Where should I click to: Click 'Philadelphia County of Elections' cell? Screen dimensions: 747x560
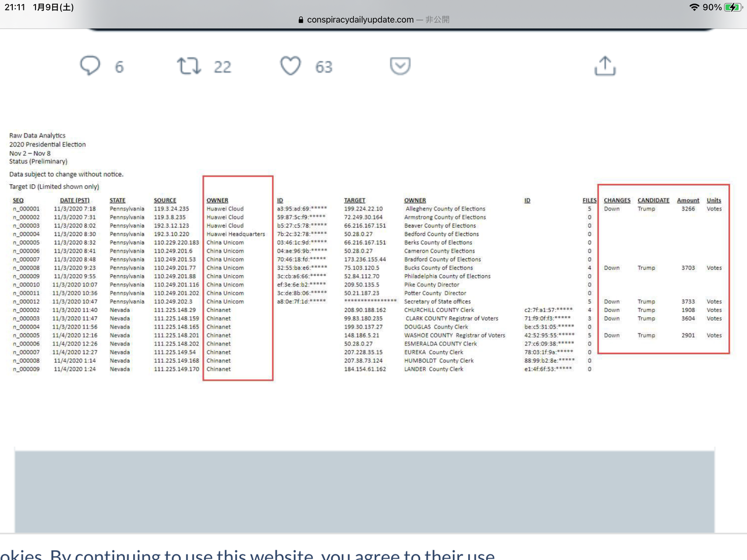(448, 276)
